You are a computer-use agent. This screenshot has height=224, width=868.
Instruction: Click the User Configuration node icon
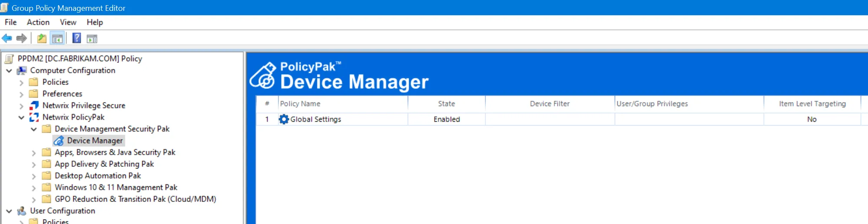point(22,211)
